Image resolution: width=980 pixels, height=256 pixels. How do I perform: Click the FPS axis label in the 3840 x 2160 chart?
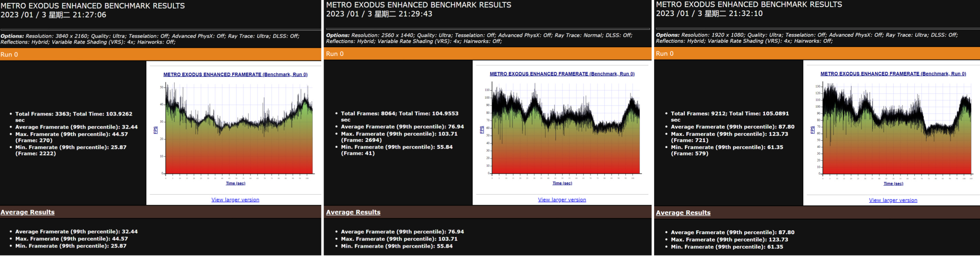(x=155, y=130)
